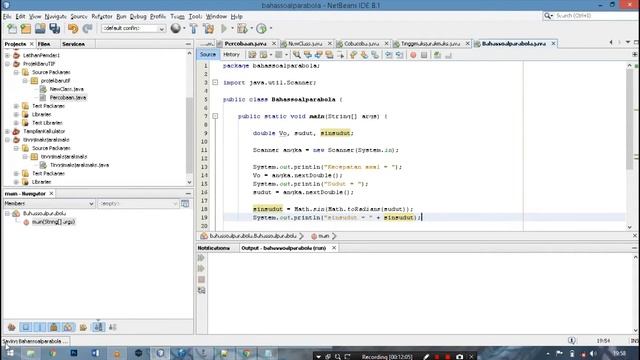
Task: Click the editor vertical scrollbar
Action: coord(629,118)
